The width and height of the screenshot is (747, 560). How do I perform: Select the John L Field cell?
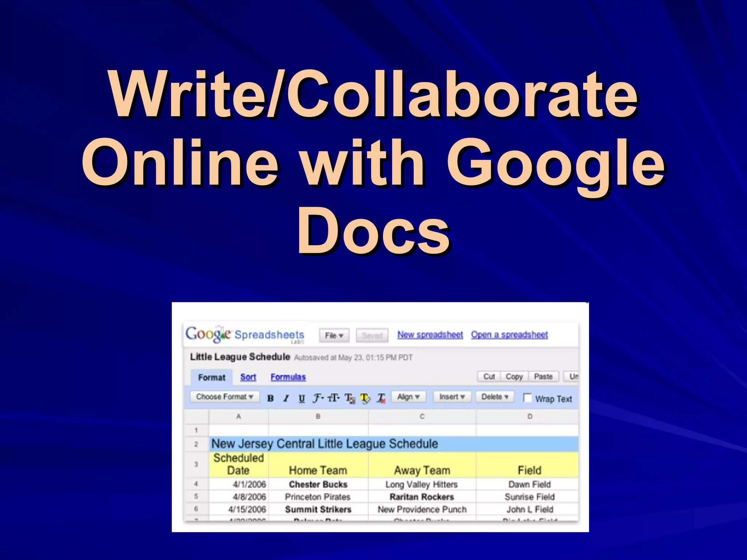coord(527,509)
